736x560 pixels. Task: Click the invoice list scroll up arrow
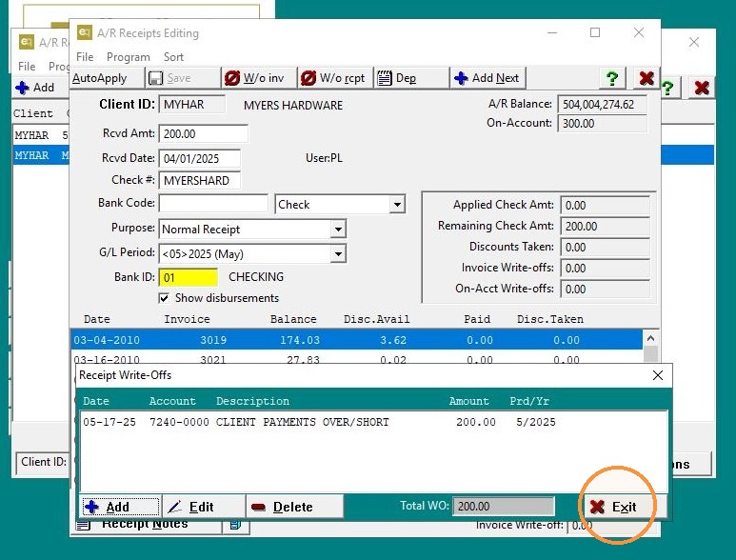pyautogui.click(x=650, y=338)
